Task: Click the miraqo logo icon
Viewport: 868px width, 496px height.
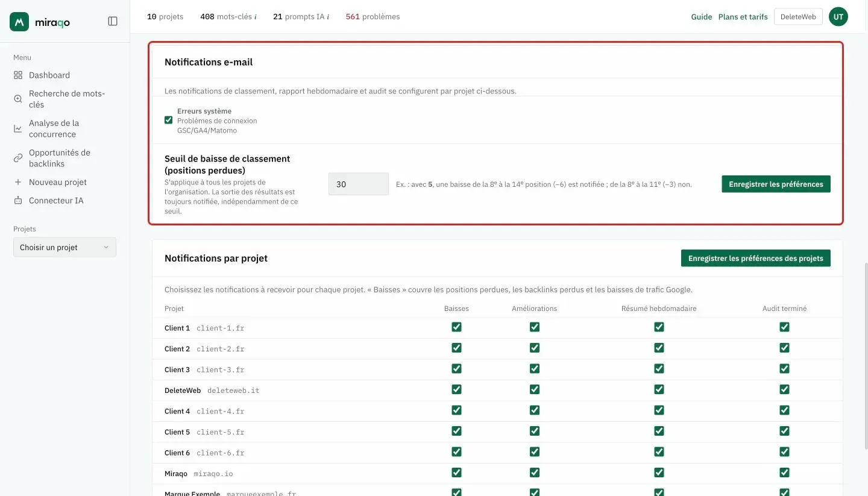Action: pyautogui.click(x=19, y=22)
